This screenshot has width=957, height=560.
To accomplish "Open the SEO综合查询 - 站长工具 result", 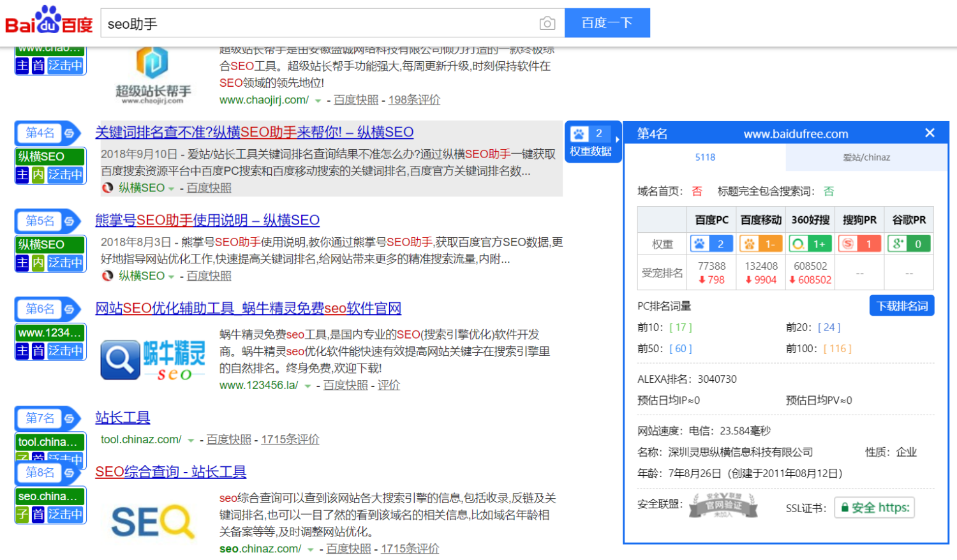I will pos(170,471).
